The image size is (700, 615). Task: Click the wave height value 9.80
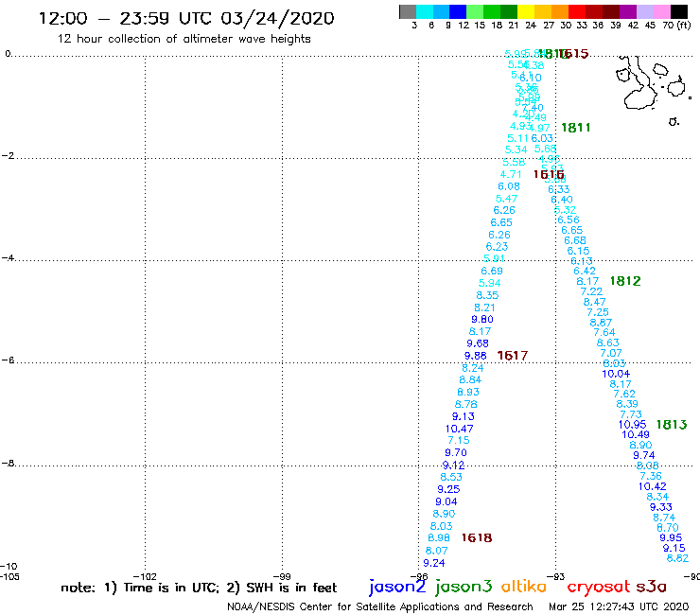coord(482,320)
